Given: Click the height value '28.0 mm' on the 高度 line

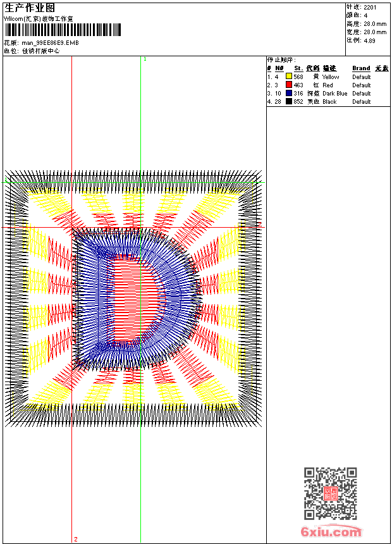Looking at the screenshot, I should pyautogui.click(x=375, y=24).
